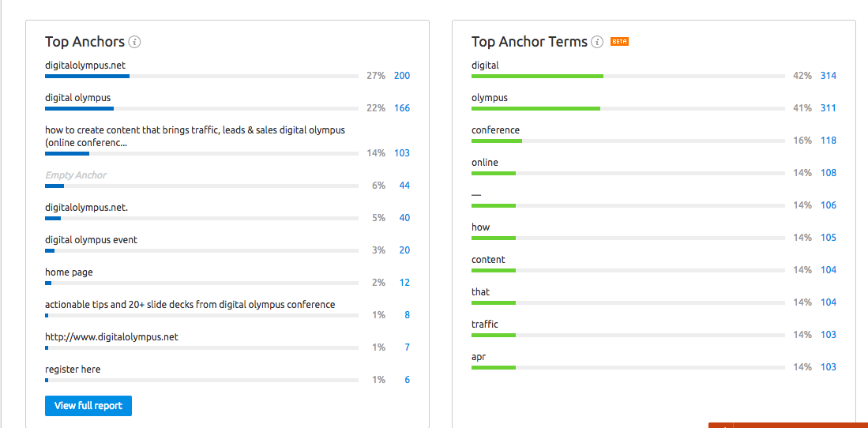Click the info icon beside Top Anchors
This screenshot has width=868, height=428.
(134, 42)
